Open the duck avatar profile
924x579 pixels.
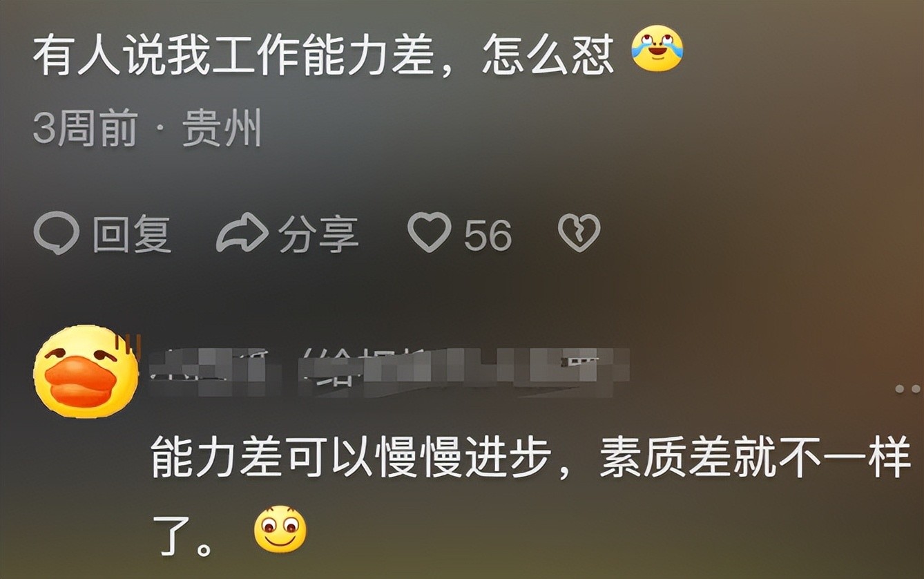pos(85,371)
